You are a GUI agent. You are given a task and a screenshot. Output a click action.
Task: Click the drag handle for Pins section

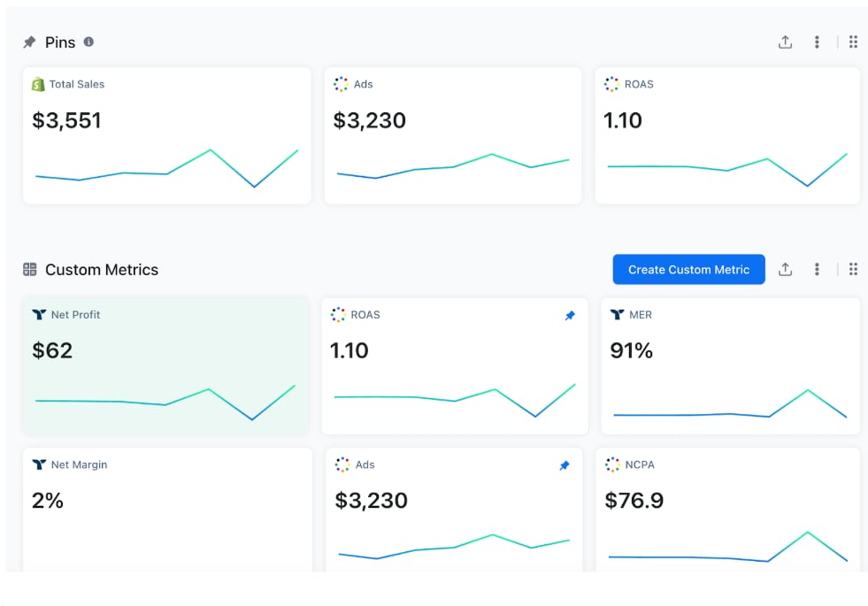853,42
